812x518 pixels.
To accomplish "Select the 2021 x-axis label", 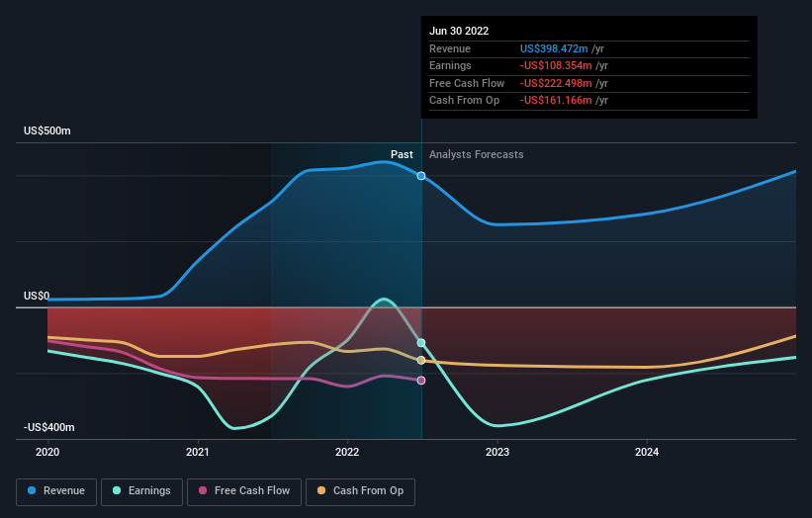I will point(197,452).
